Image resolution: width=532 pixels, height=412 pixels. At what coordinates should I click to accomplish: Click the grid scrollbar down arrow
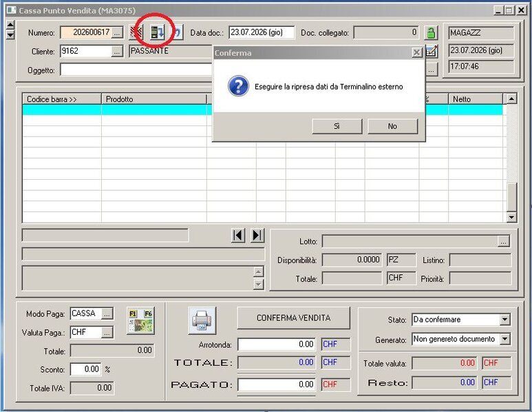[x=511, y=217]
